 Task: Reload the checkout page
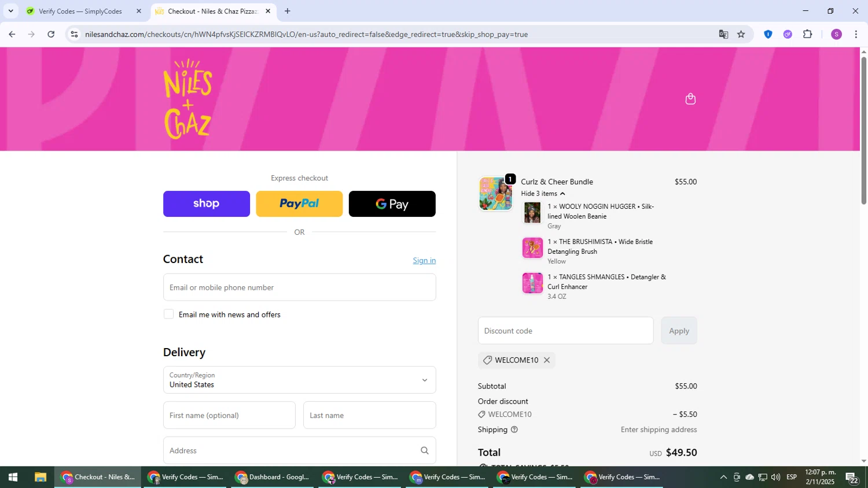pos(51,34)
